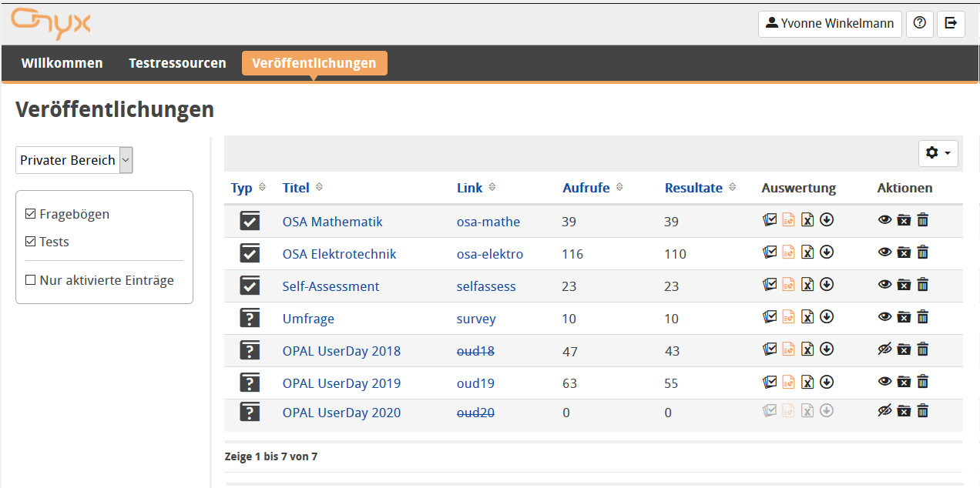Open the Privater Bereich dropdown

pyautogui.click(x=74, y=160)
